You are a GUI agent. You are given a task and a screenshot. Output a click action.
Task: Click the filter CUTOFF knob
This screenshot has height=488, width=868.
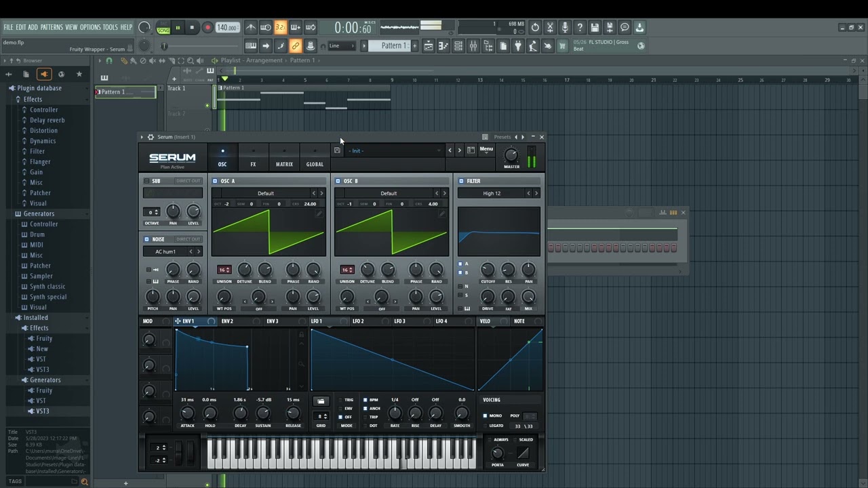[x=488, y=270]
